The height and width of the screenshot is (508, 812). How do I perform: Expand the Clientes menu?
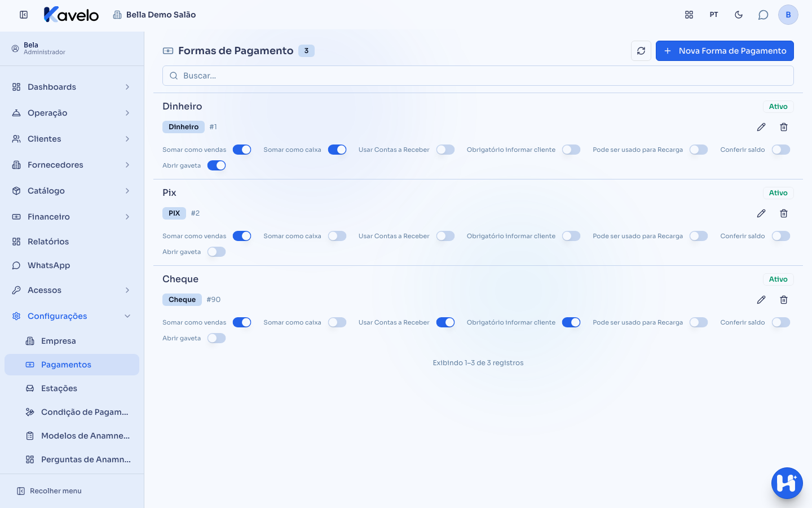tap(72, 139)
